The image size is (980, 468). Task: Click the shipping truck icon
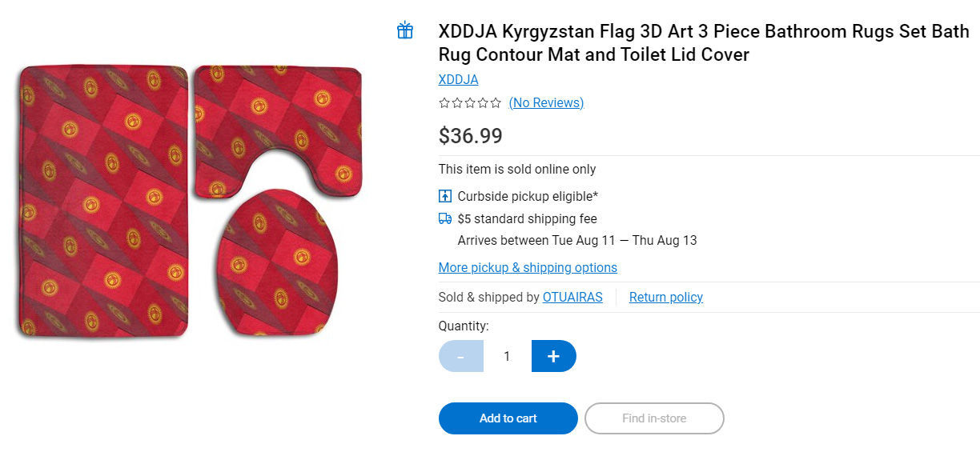[x=445, y=218]
